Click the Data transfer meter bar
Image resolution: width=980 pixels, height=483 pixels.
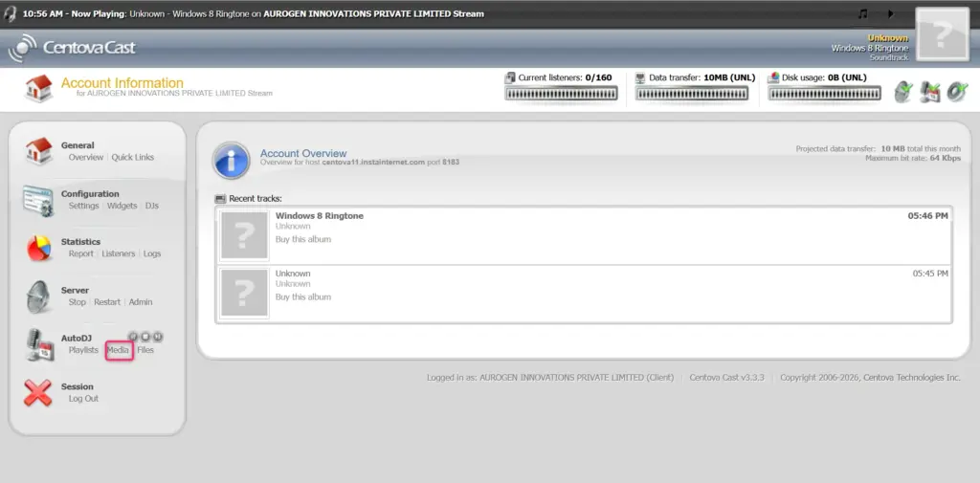692,94
